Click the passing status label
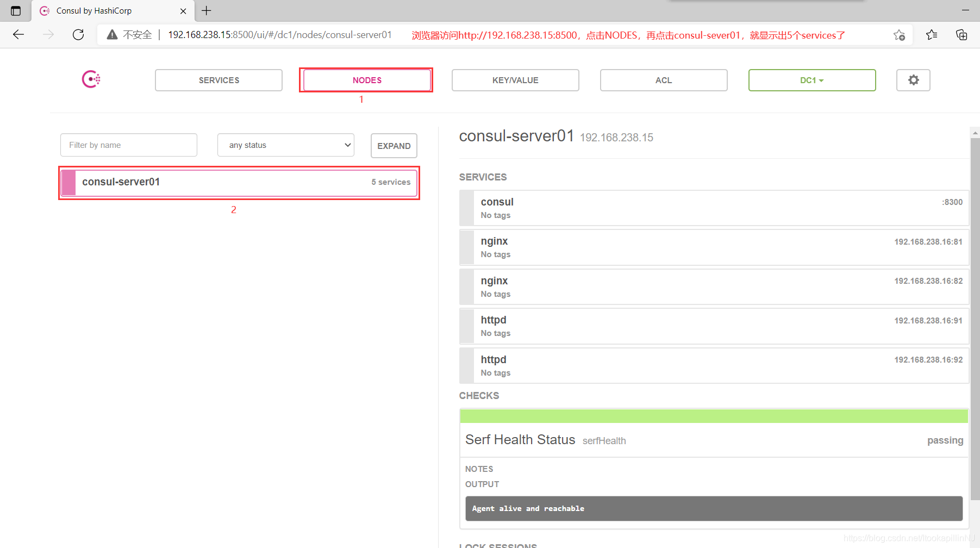 click(945, 440)
